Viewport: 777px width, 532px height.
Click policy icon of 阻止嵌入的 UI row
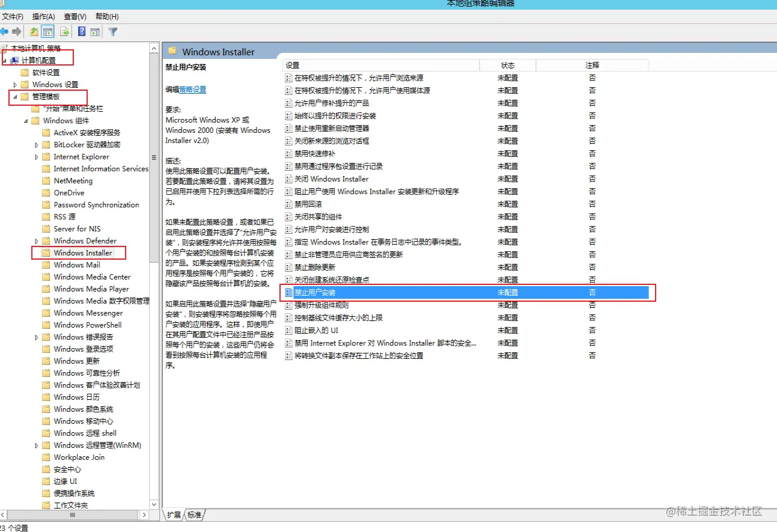pos(288,330)
